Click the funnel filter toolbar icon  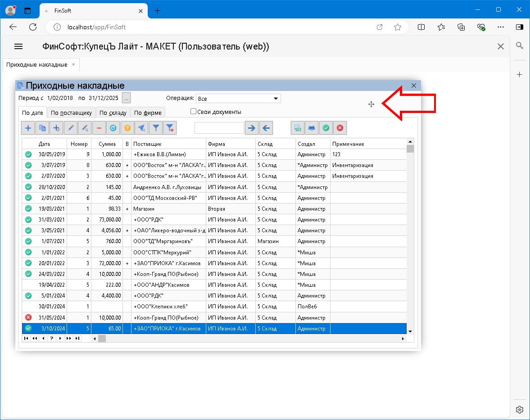tap(155, 128)
